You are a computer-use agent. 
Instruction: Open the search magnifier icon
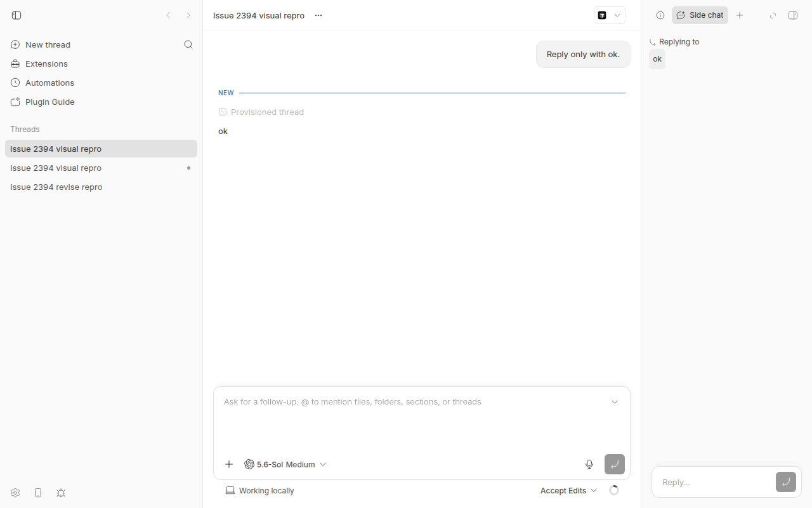(188, 44)
